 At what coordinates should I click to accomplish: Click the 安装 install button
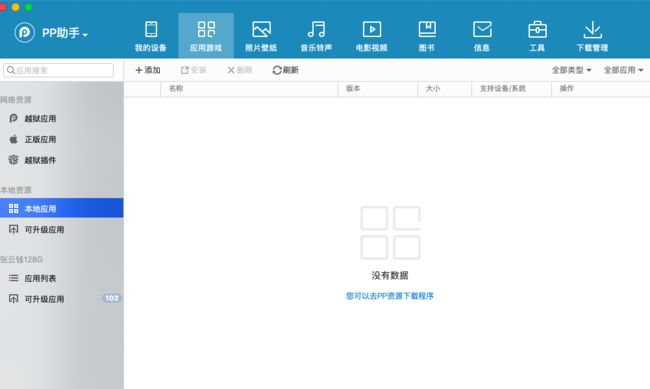[194, 70]
